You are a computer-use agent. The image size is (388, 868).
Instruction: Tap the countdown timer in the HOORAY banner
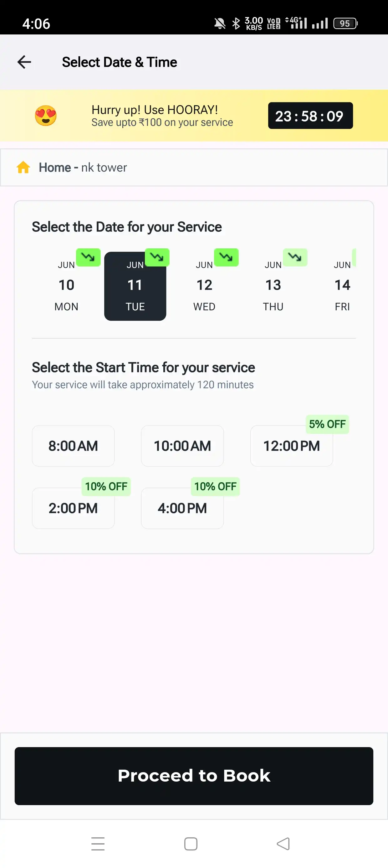tap(310, 116)
